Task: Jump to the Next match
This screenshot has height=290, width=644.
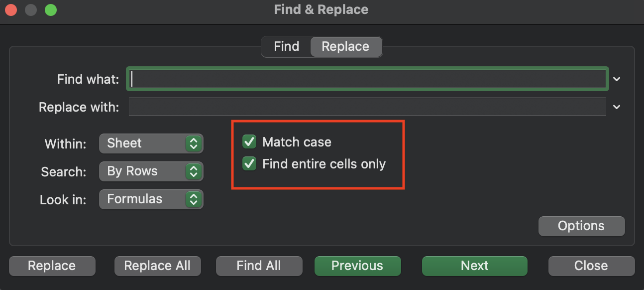Action: [474, 266]
